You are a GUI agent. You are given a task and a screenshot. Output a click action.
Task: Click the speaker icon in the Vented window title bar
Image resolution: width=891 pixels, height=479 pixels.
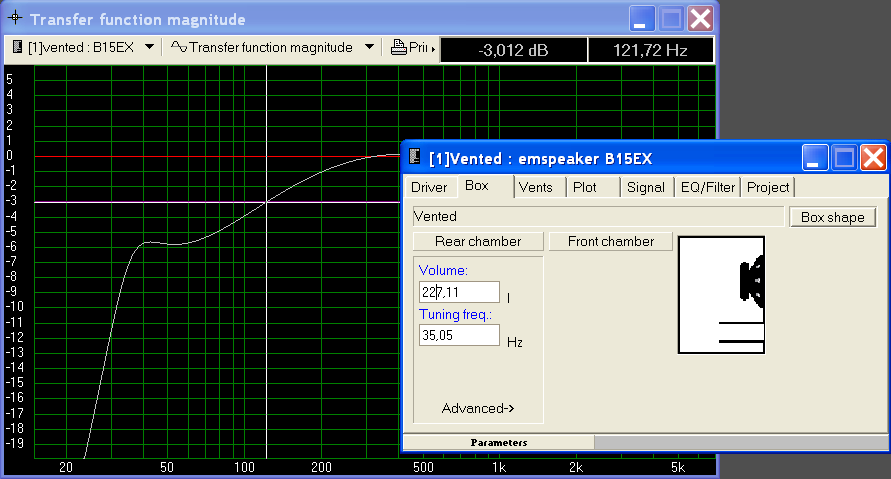(x=415, y=157)
